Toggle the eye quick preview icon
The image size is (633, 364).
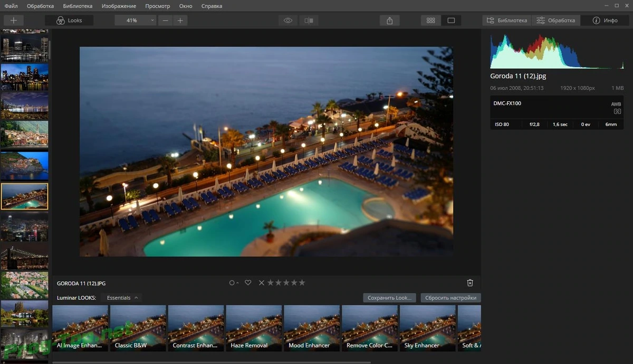tap(288, 21)
